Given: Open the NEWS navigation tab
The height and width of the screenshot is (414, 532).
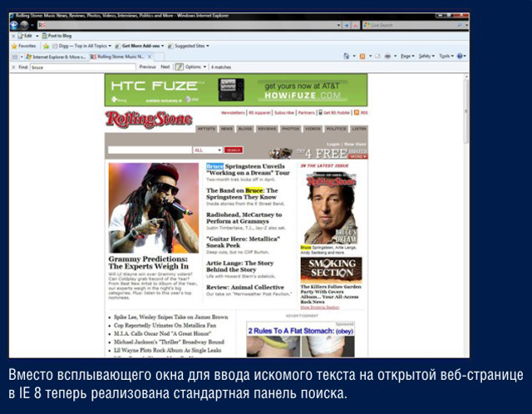Looking at the screenshot, I should pos(227,129).
